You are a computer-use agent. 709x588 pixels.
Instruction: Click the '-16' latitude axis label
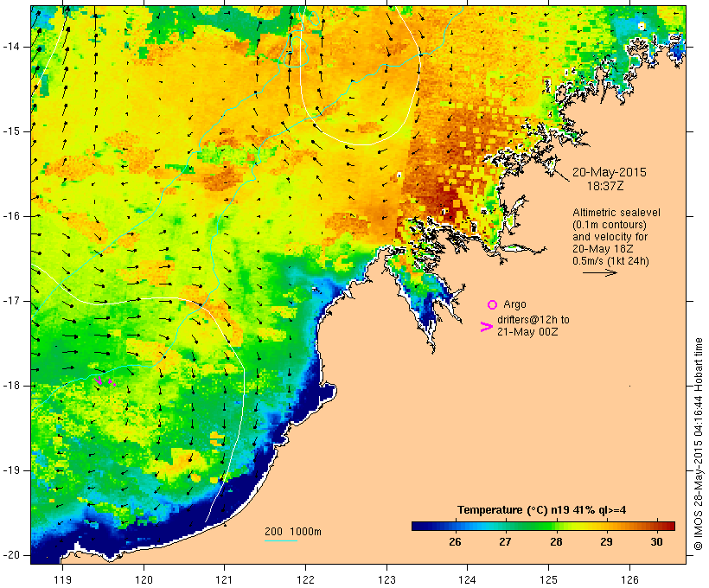pyautogui.click(x=11, y=216)
